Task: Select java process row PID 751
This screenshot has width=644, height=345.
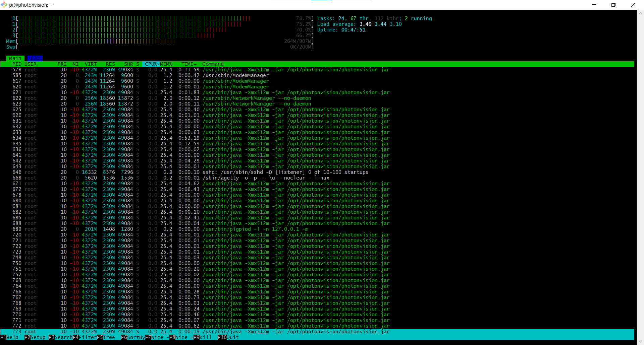Action: point(317,269)
